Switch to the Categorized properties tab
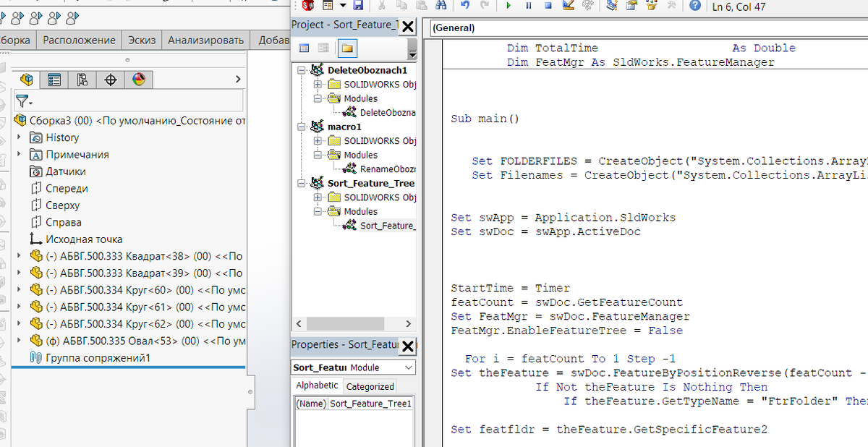Image resolution: width=868 pixels, height=447 pixels. click(x=370, y=386)
